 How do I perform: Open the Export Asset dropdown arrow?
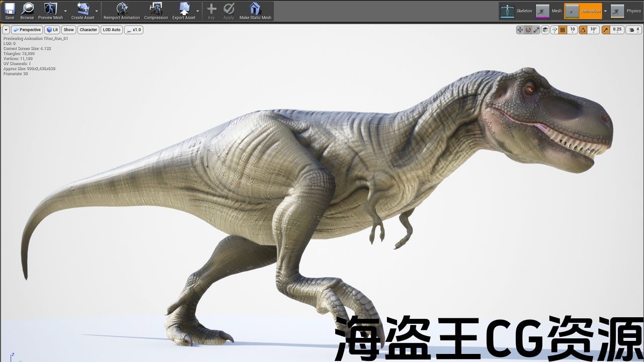coord(197,11)
